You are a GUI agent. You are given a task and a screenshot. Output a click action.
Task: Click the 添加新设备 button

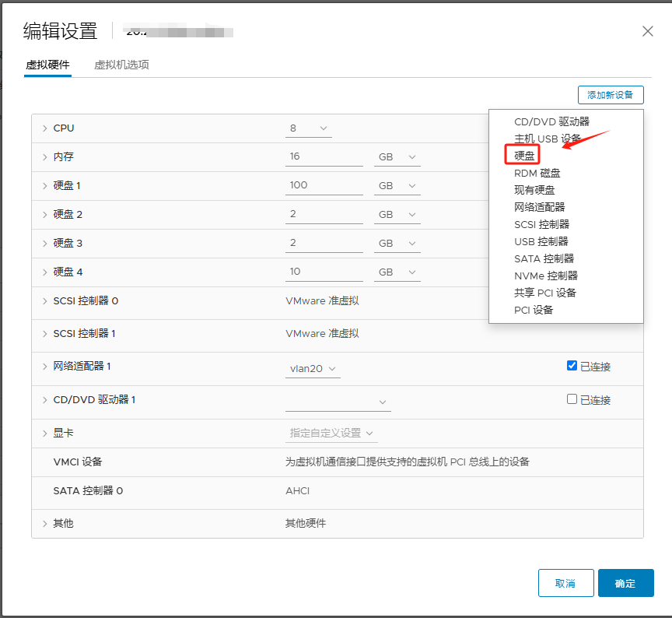[611, 95]
